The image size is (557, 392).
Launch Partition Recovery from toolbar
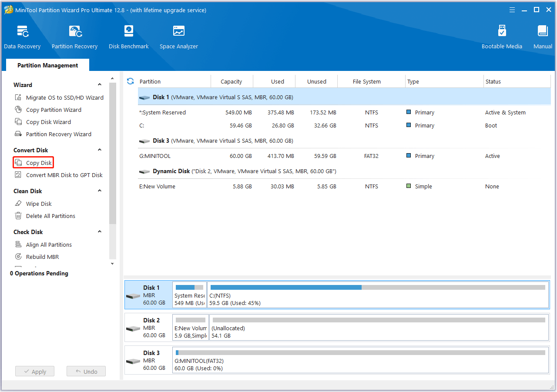(x=75, y=37)
